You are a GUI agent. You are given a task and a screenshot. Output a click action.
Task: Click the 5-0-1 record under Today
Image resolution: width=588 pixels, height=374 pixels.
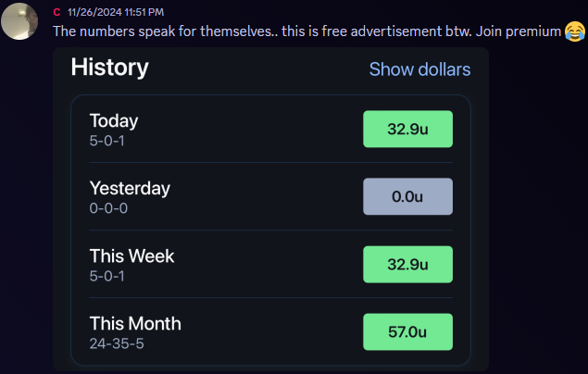pyautogui.click(x=106, y=141)
